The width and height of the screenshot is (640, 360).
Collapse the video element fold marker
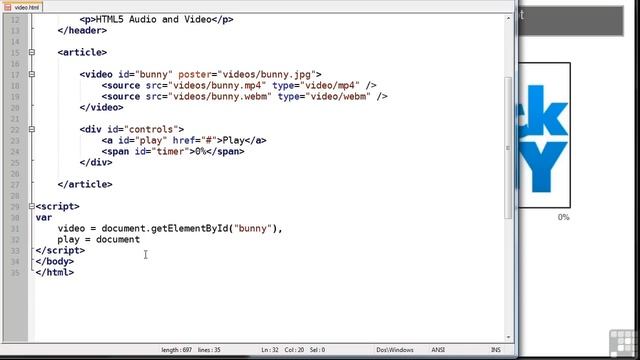[32, 74]
